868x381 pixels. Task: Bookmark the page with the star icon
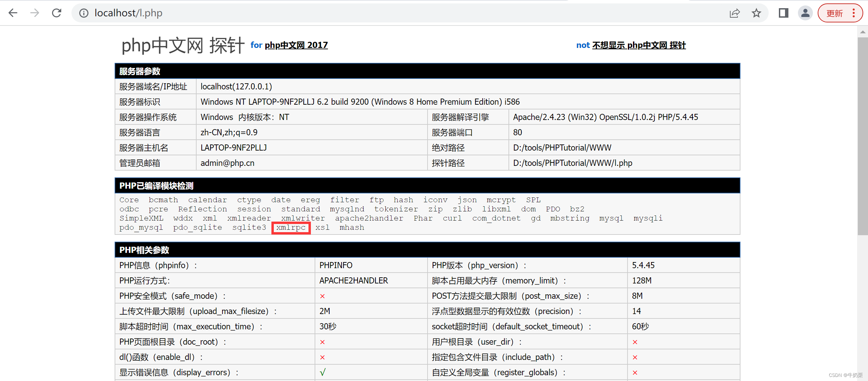pos(756,13)
